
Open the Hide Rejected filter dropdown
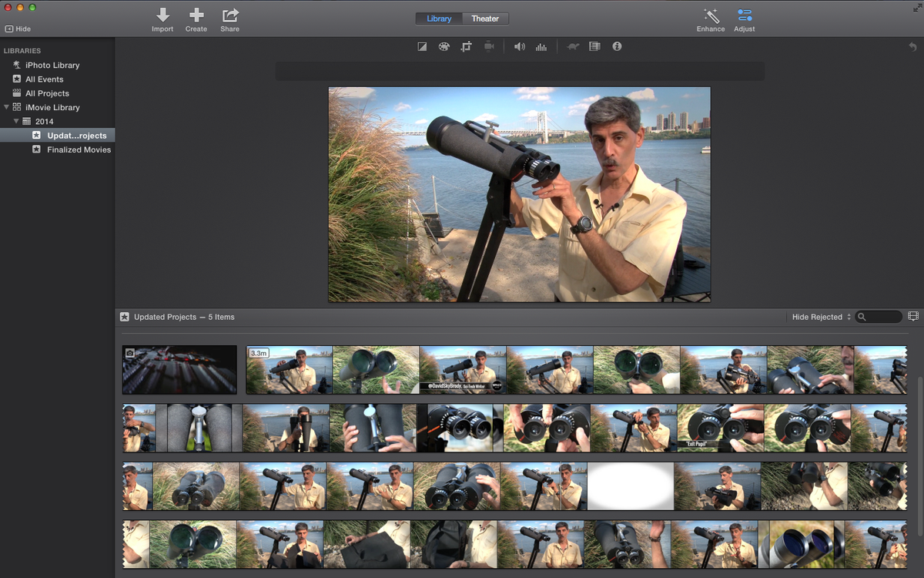pos(819,316)
